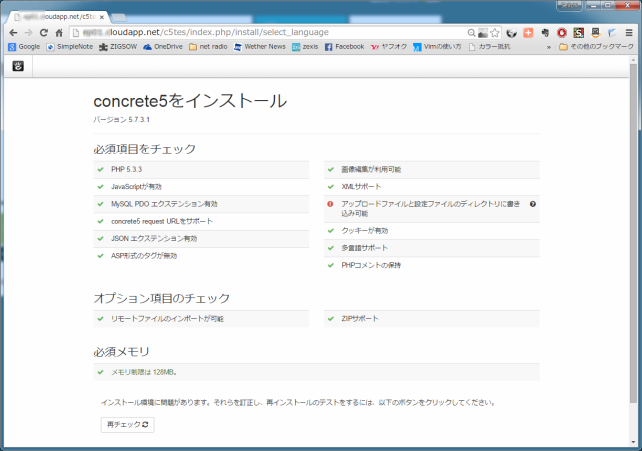Open the Google bookmark
The height and width of the screenshot is (451, 642).
click(x=24, y=47)
